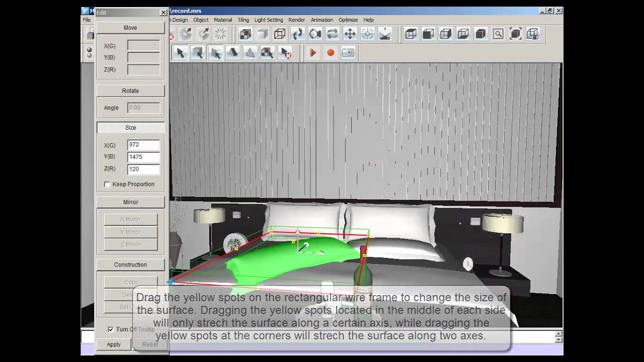Click the checkered textured cube icon
The height and width of the screenshot is (362, 644).
[x=245, y=34]
